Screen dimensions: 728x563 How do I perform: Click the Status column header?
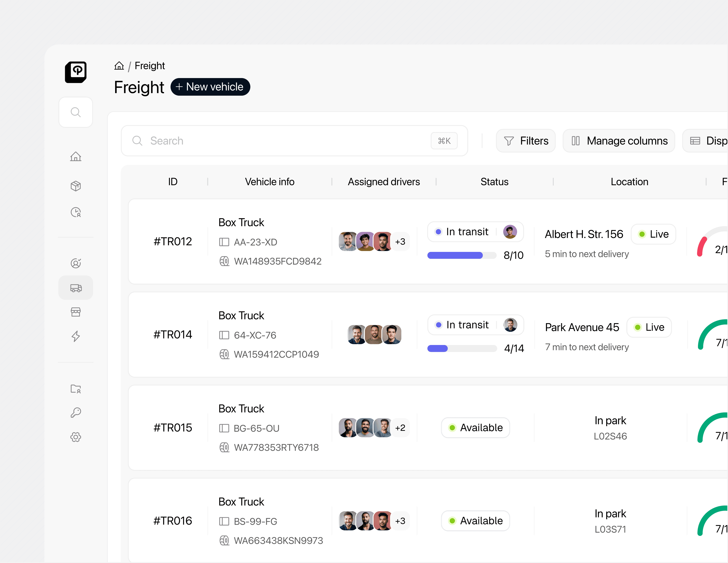494,182
